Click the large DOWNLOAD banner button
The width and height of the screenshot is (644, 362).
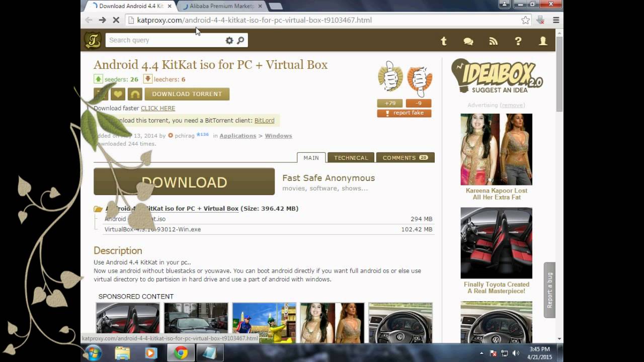[184, 182]
